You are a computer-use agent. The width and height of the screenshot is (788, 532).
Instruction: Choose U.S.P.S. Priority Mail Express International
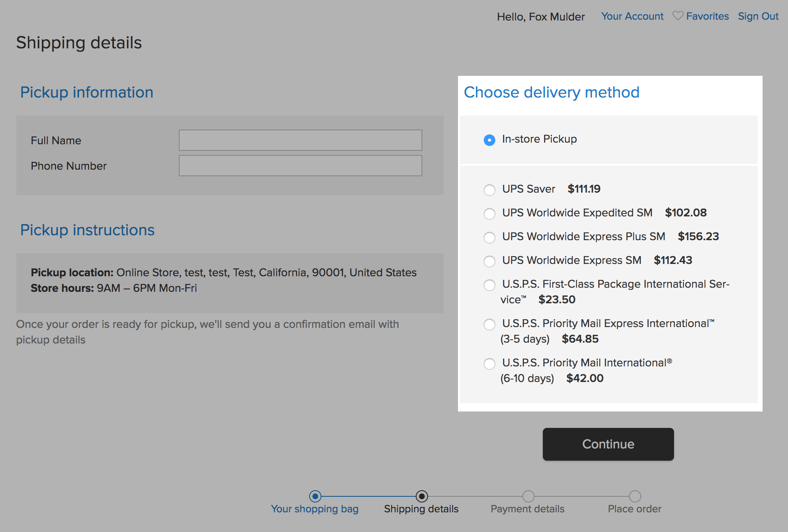pos(489,324)
